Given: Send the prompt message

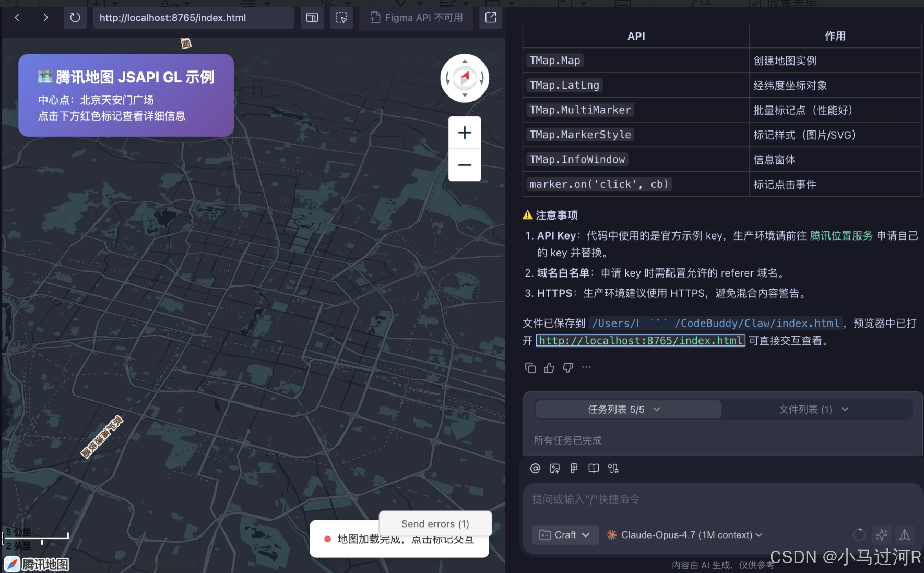Looking at the screenshot, I should (x=905, y=535).
